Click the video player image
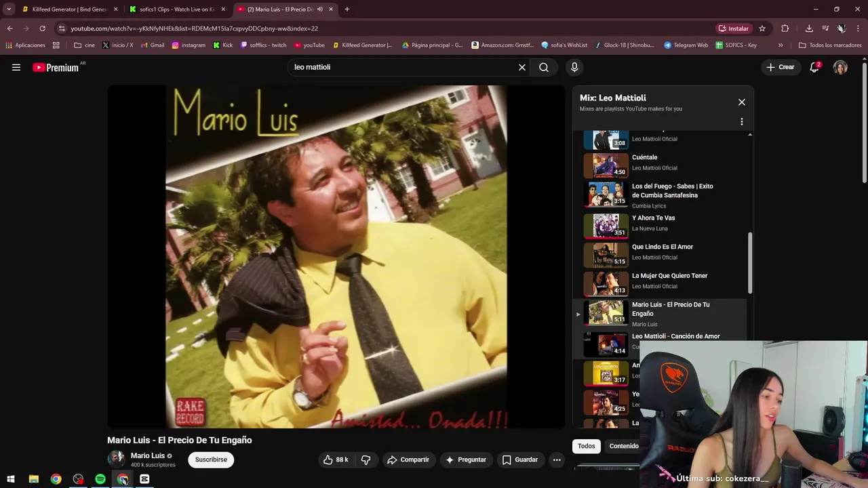 pos(336,257)
